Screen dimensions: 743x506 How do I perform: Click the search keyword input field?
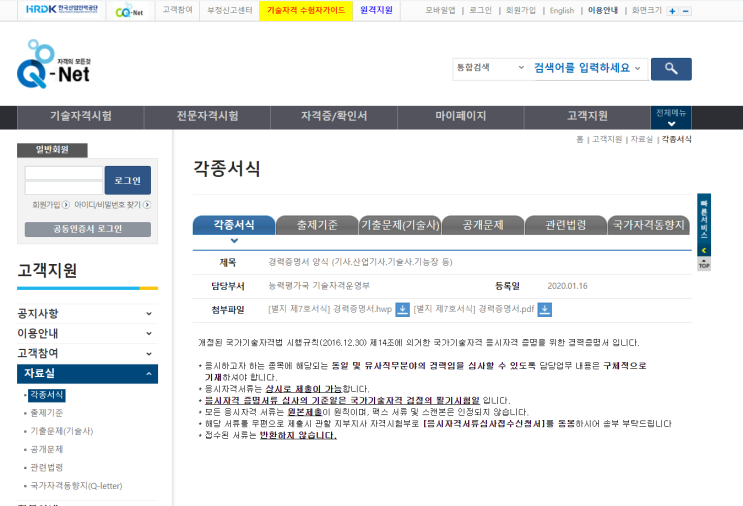coord(582,68)
